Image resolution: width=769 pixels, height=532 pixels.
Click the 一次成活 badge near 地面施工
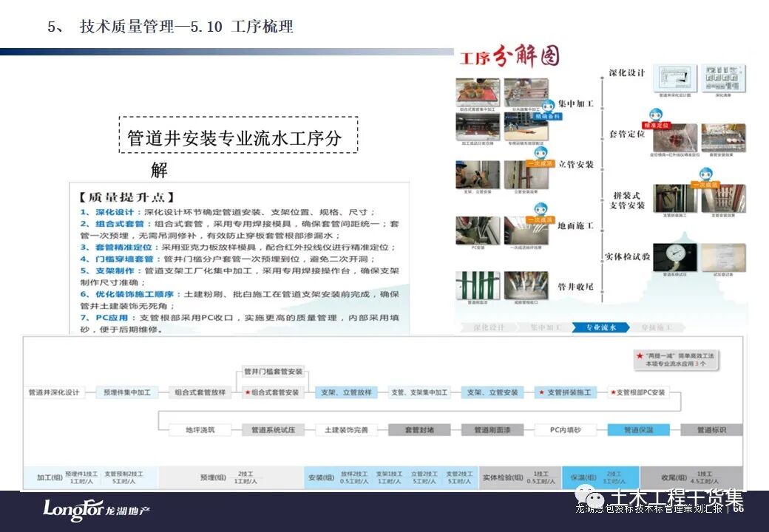tap(541, 219)
